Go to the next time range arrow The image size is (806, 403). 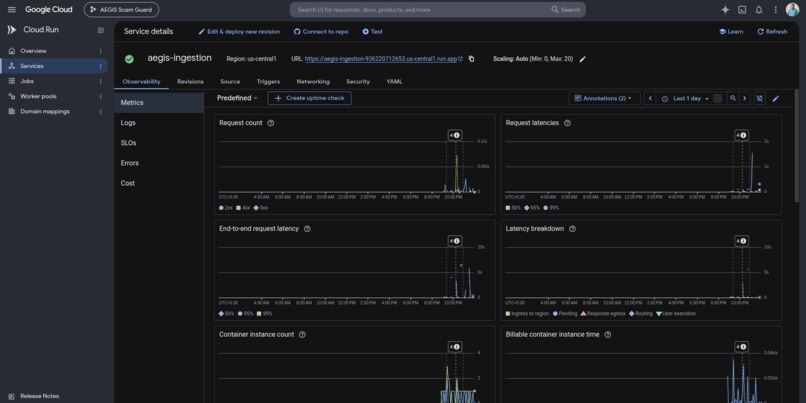click(x=745, y=98)
